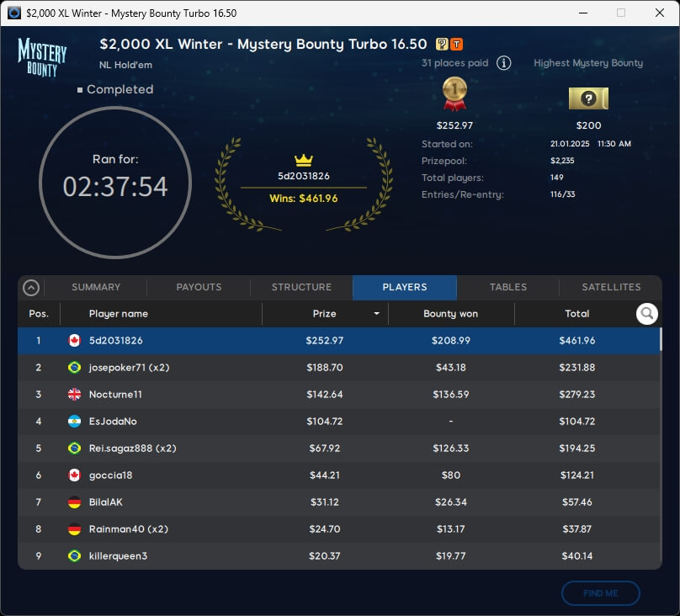Click the $136.59 bounty won cell
The height and width of the screenshot is (616, 680).
(451, 394)
